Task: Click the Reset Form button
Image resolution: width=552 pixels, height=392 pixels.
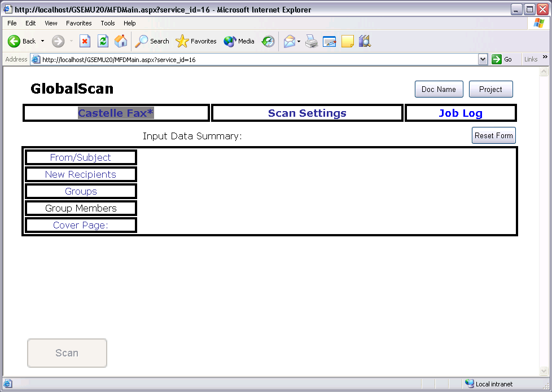Action: [493, 135]
